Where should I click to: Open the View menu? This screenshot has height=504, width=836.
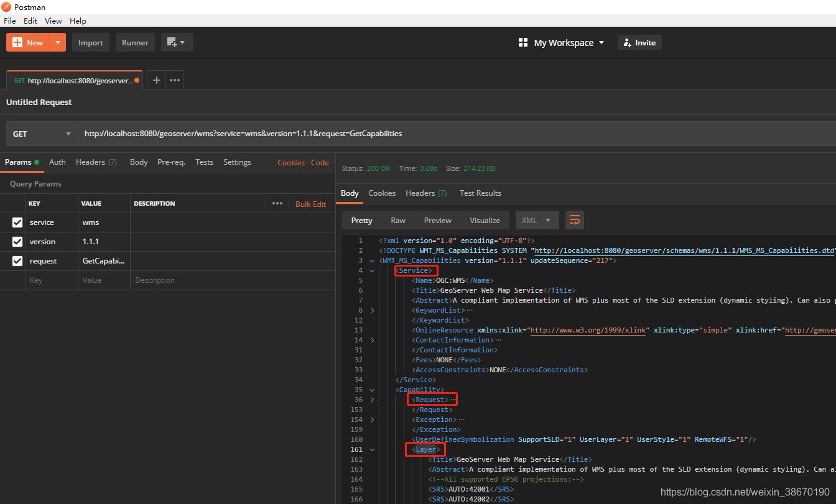coord(53,21)
